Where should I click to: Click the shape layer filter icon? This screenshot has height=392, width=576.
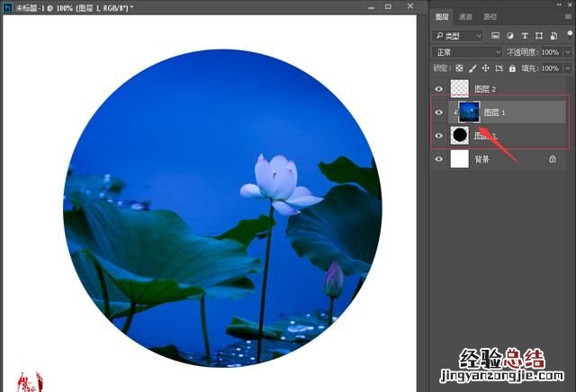click(x=537, y=36)
